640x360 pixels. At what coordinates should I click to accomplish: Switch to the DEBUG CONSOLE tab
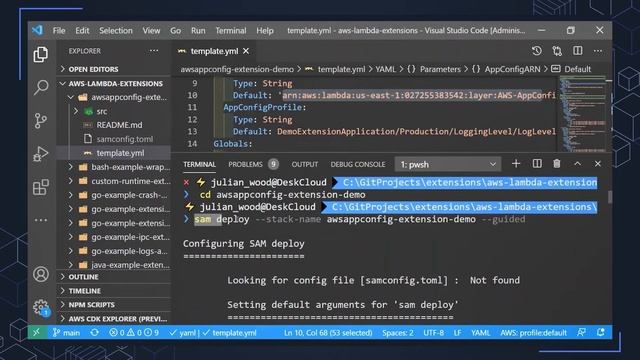point(358,164)
